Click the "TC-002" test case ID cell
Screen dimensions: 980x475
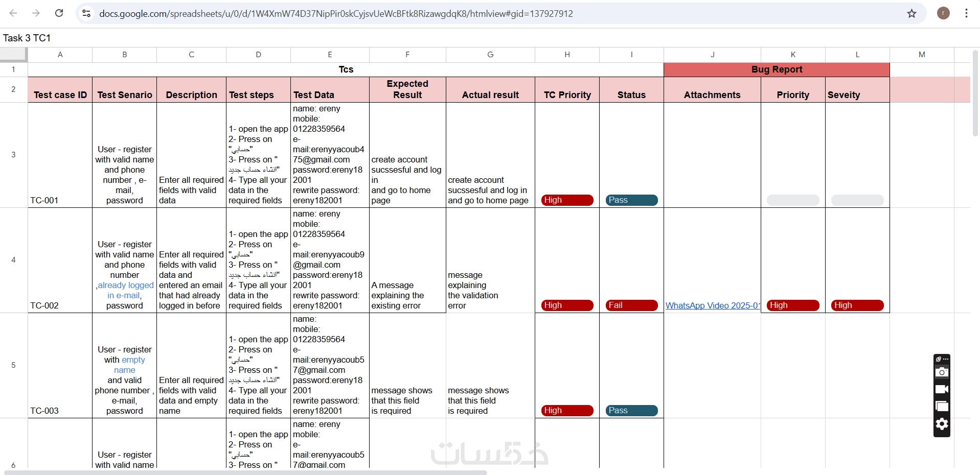click(60, 260)
